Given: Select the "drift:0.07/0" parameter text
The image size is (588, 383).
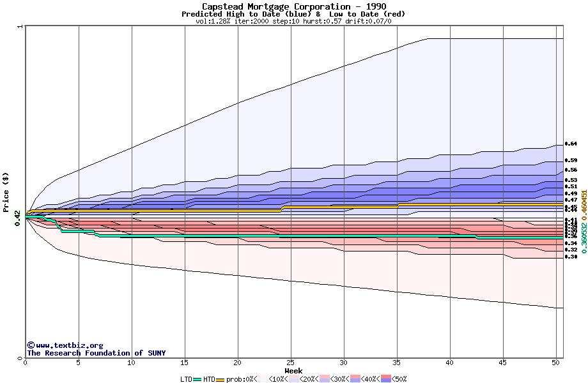Looking at the screenshot, I should (x=368, y=21).
